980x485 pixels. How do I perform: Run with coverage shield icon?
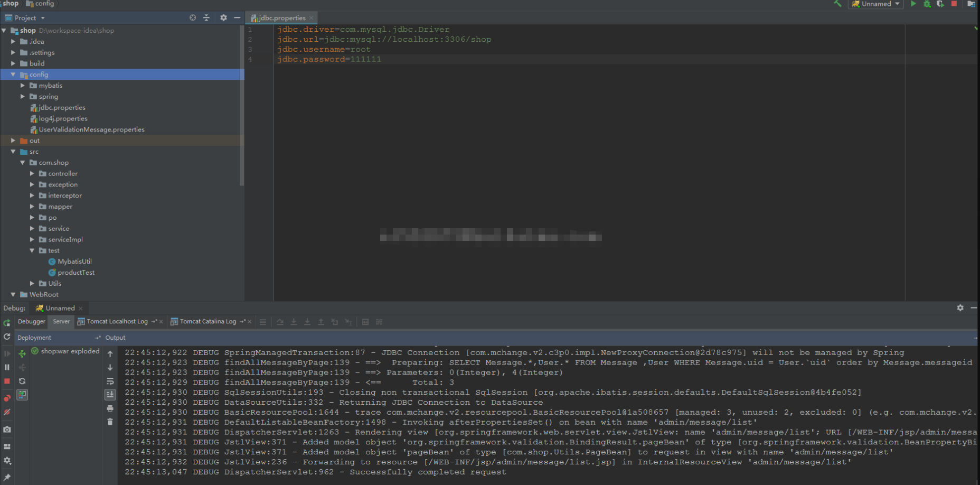[x=940, y=4]
